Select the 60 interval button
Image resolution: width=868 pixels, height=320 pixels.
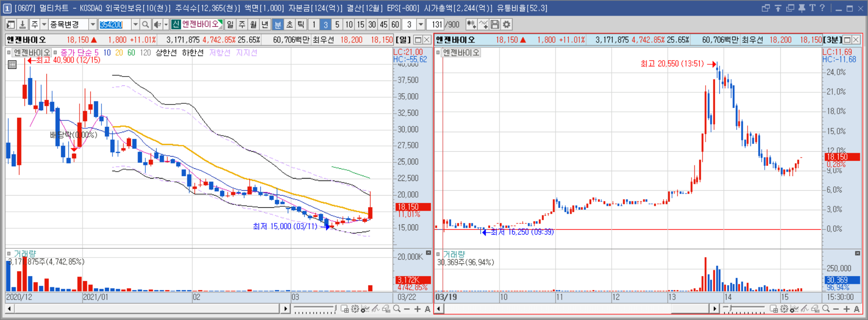click(x=395, y=24)
